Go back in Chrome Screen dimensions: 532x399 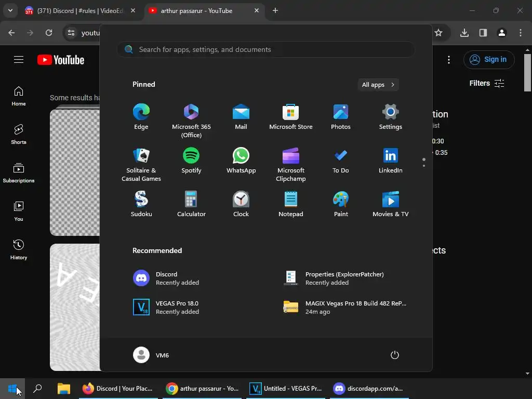(11, 33)
